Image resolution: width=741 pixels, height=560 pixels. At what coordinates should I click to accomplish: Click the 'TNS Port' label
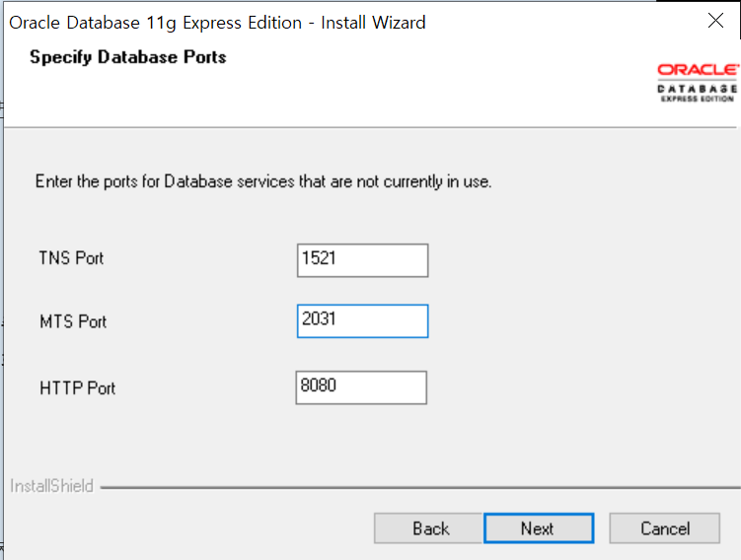[x=71, y=258]
